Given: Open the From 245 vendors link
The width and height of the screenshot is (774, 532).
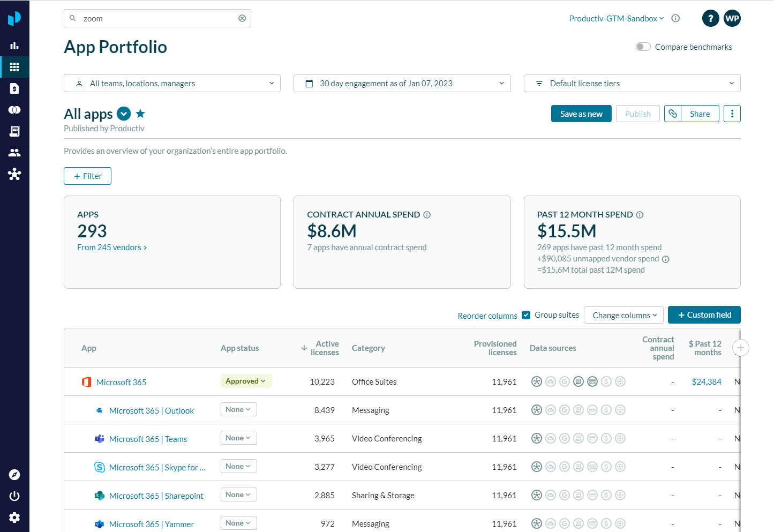Looking at the screenshot, I should (112, 248).
